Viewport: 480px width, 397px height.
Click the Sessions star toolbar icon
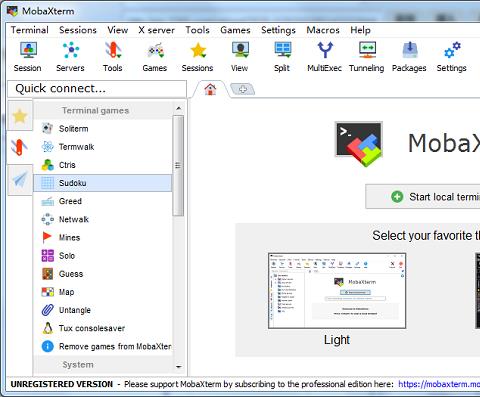click(198, 57)
